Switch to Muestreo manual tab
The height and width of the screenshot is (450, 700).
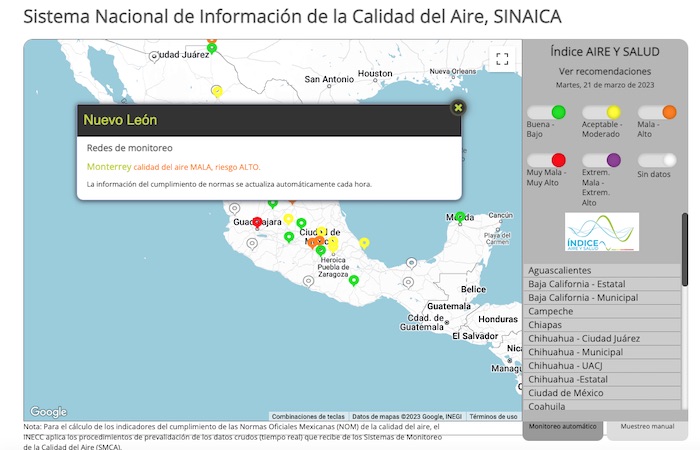pos(647,426)
